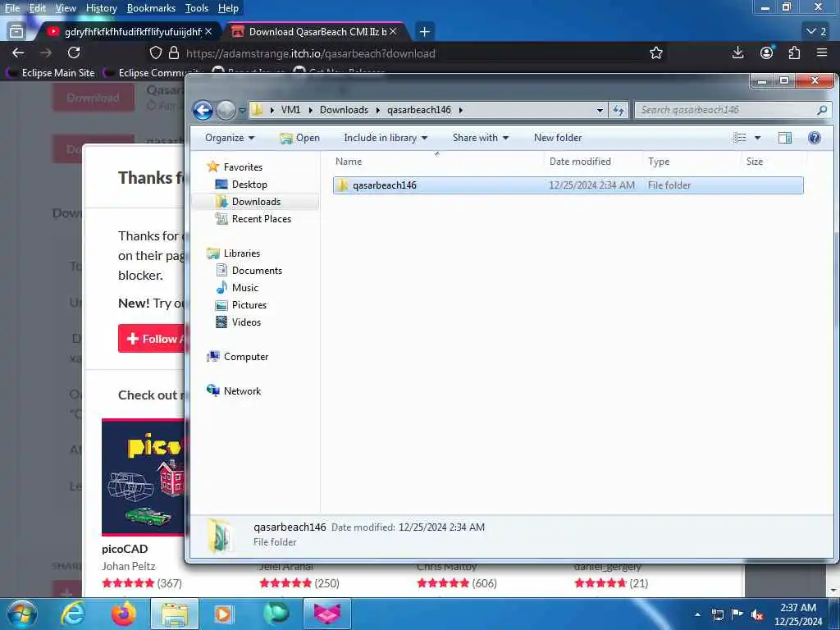840x630 pixels.
Task: Sort by Name column header
Action: point(348,162)
